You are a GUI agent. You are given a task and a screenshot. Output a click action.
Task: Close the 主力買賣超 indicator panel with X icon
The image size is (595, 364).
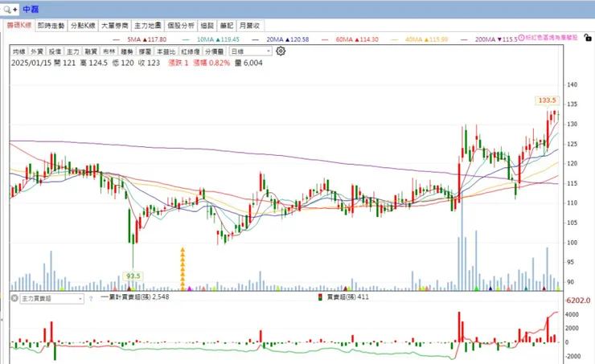click(14, 298)
